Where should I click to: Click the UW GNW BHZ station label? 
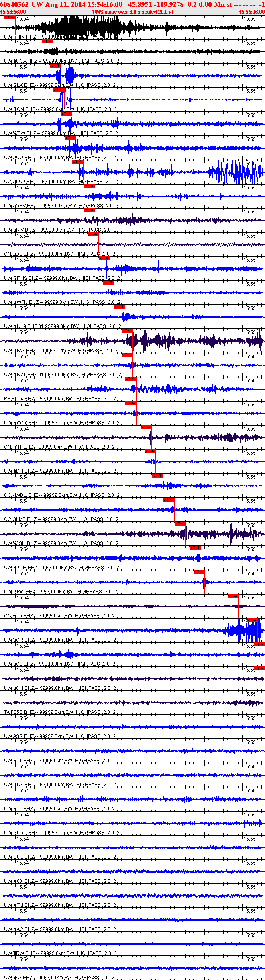pos(61,351)
